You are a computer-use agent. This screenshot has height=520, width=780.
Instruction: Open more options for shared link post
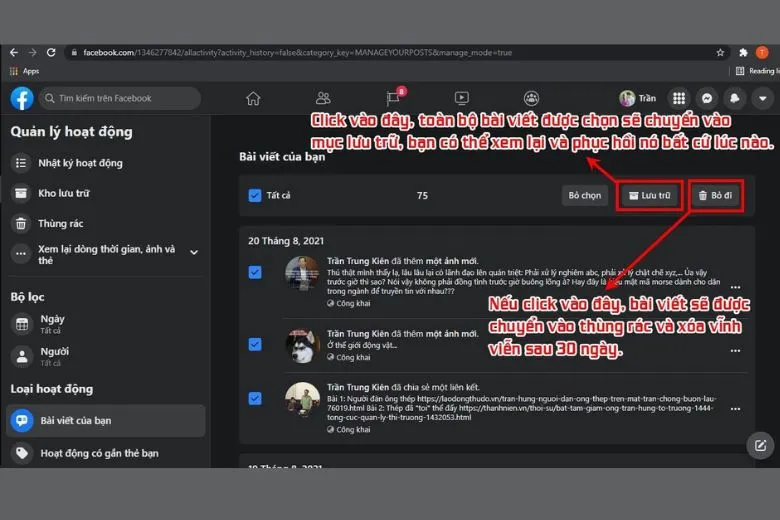735,409
